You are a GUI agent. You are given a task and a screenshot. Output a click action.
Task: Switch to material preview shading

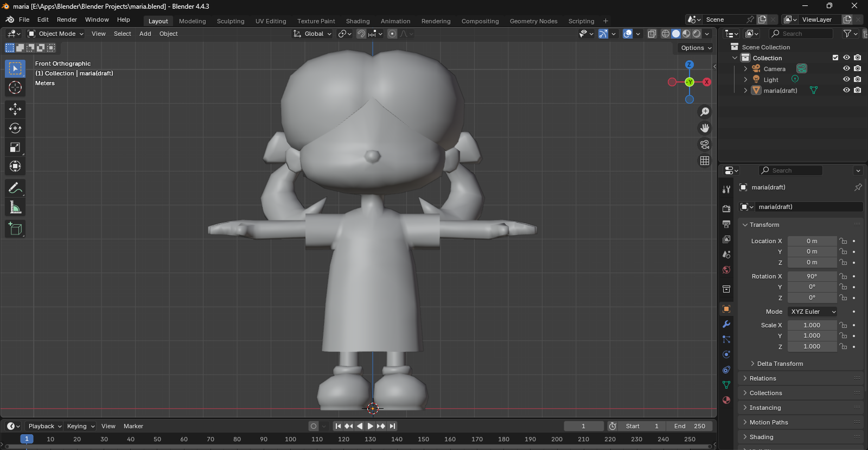(x=686, y=34)
